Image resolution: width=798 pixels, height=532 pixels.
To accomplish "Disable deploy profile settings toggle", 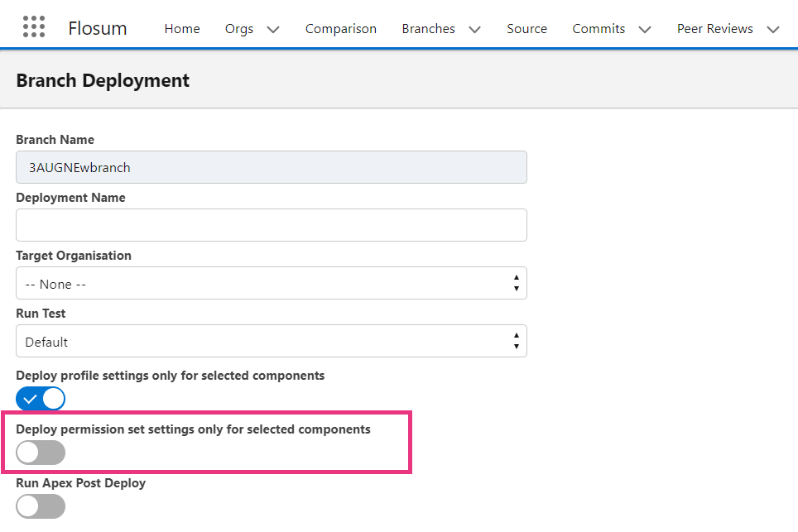I will (41, 399).
